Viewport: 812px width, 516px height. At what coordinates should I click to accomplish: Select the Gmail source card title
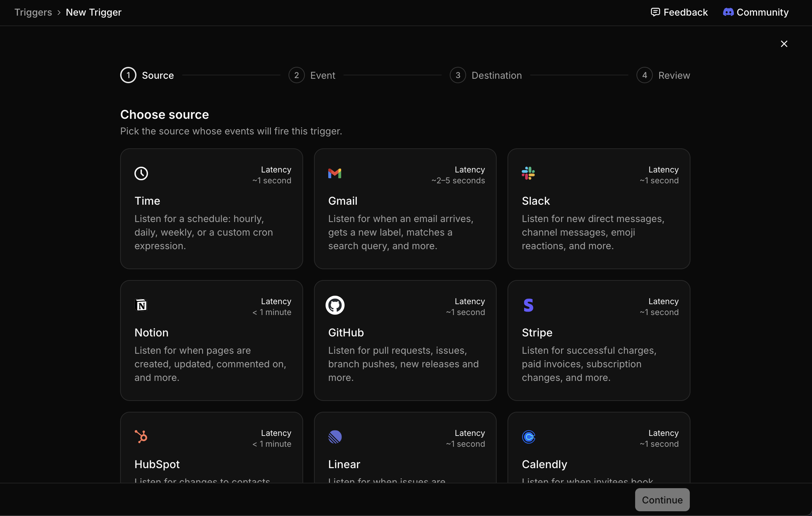click(x=343, y=201)
